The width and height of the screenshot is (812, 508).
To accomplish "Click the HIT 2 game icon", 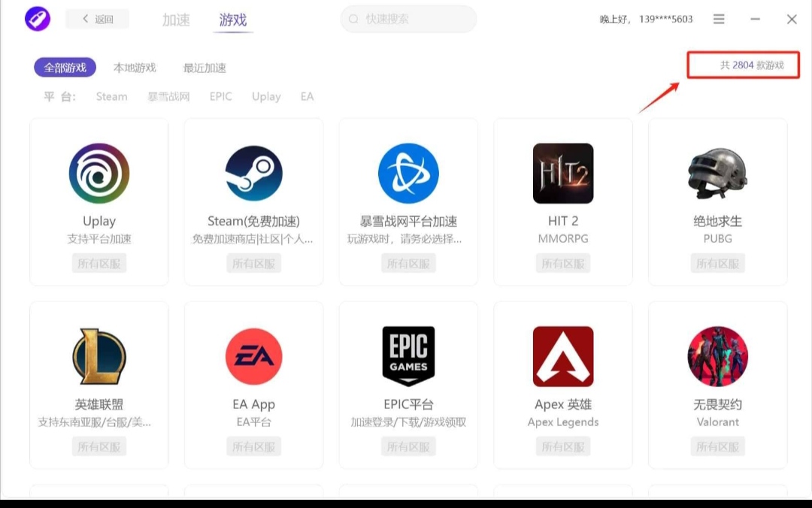I will (x=563, y=174).
